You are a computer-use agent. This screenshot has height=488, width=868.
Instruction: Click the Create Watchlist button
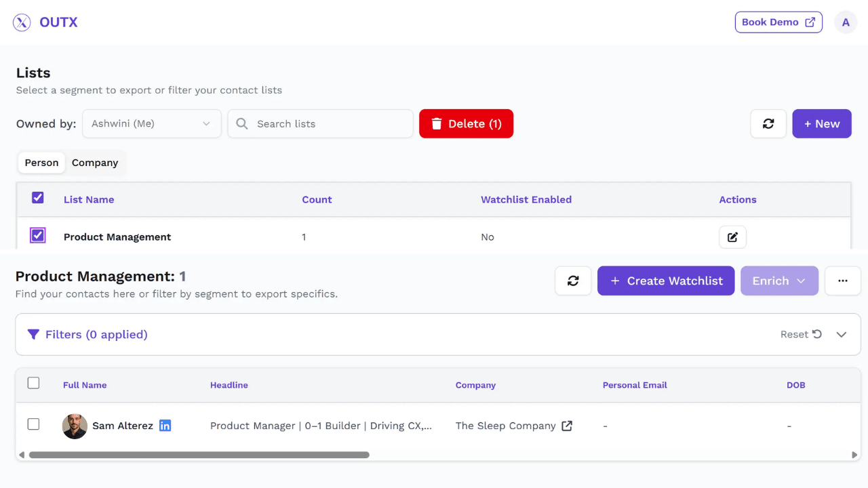click(x=665, y=281)
